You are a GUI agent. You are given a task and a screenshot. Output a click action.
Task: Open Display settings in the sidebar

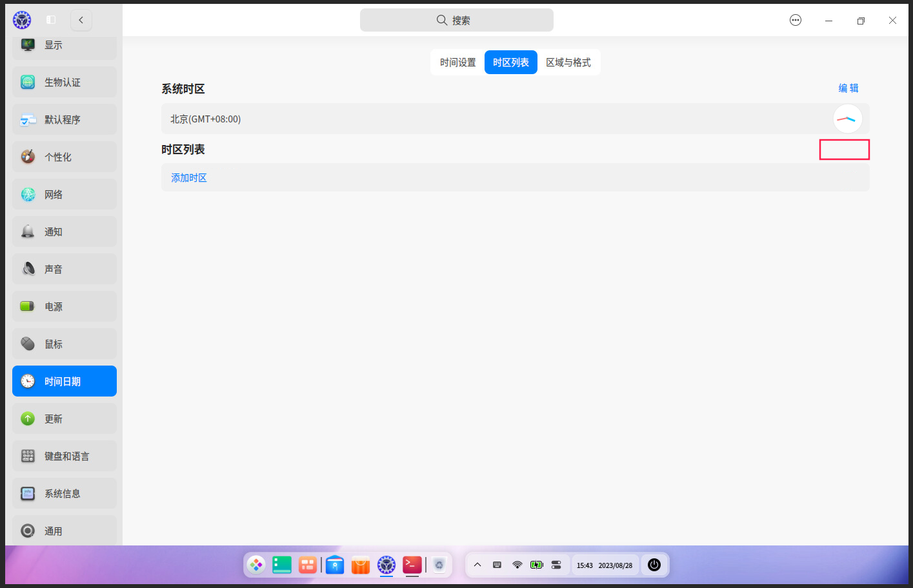[54, 44]
